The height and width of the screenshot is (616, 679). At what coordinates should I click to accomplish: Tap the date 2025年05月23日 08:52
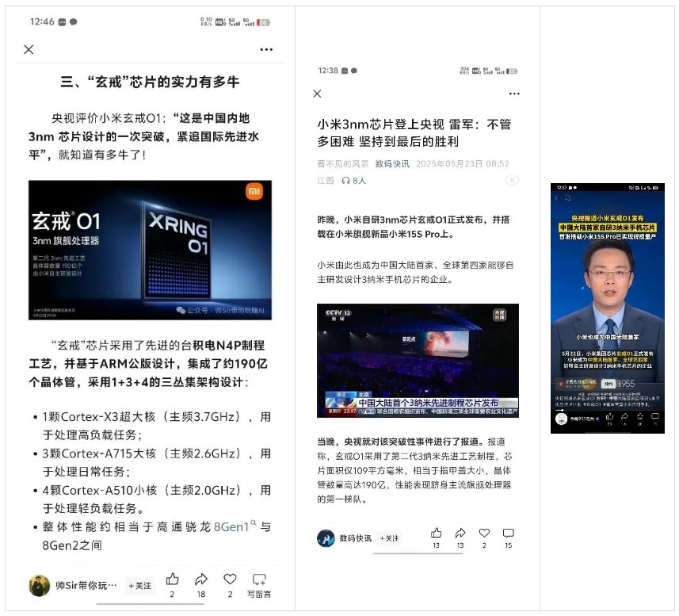[x=463, y=164]
